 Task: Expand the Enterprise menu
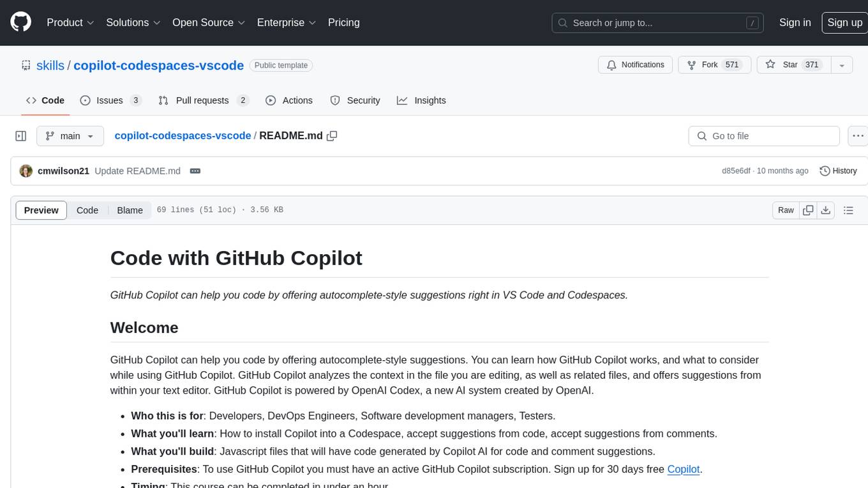pos(287,22)
